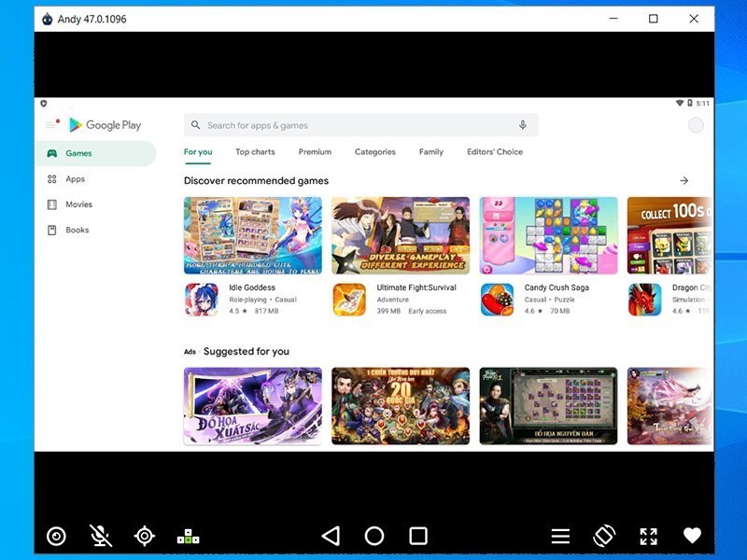Toggle fullscreen with the expand icon

[x=648, y=536]
